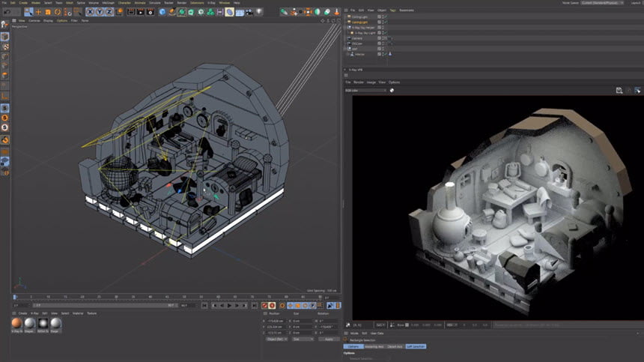The image size is (644, 362).
Task: Open the Render menu in the menu bar
Action: point(181,2)
